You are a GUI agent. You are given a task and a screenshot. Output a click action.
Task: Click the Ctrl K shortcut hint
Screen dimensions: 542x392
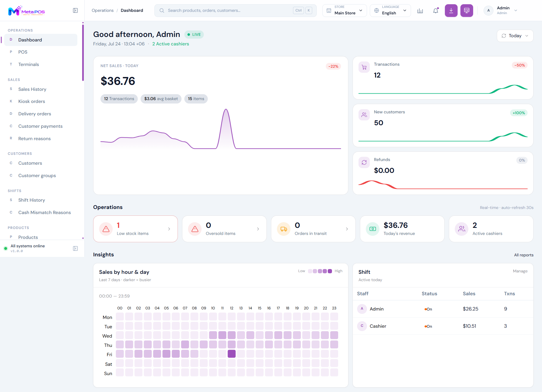pos(303,11)
